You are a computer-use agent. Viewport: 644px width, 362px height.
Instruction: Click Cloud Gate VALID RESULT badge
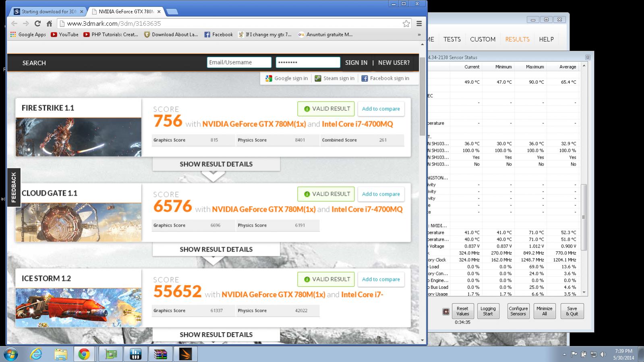(x=326, y=194)
